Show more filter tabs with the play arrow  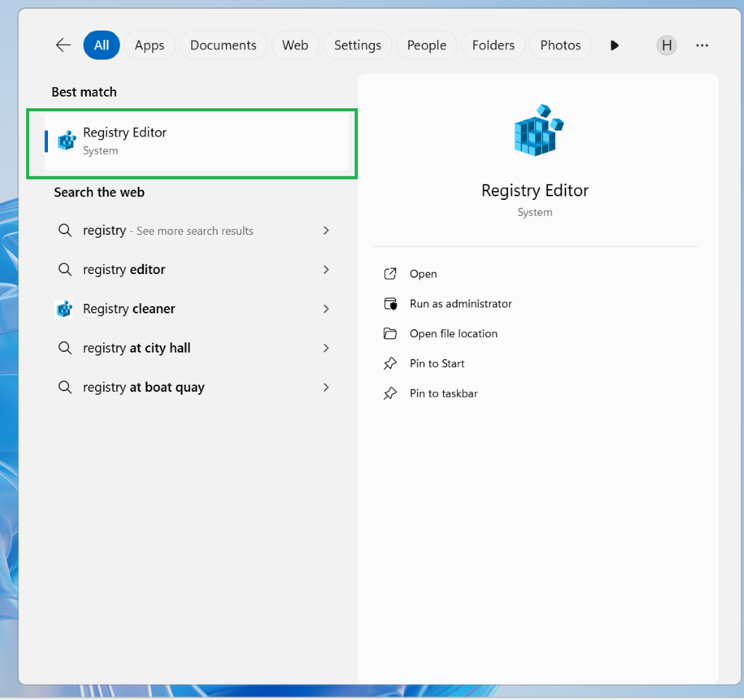pyautogui.click(x=615, y=45)
